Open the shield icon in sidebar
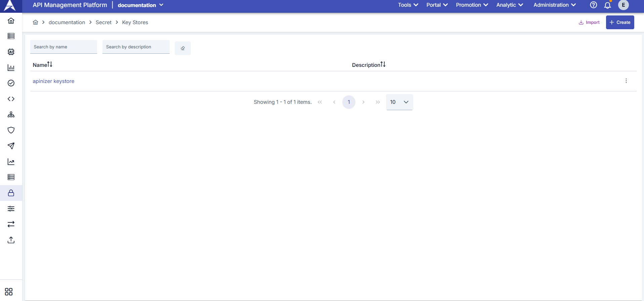The height and width of the screenshot is (301, 644). click(11, 130)
